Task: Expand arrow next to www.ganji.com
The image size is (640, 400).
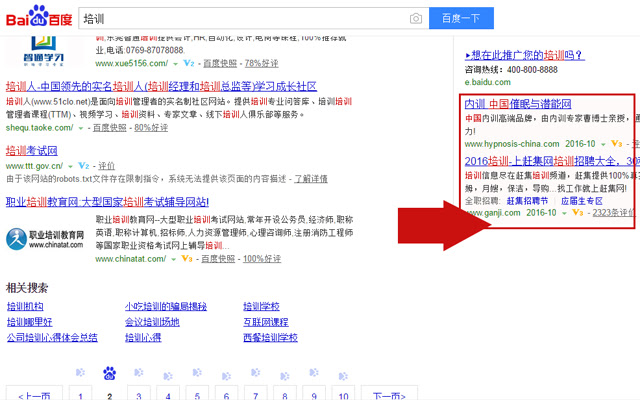Action: 564,213
